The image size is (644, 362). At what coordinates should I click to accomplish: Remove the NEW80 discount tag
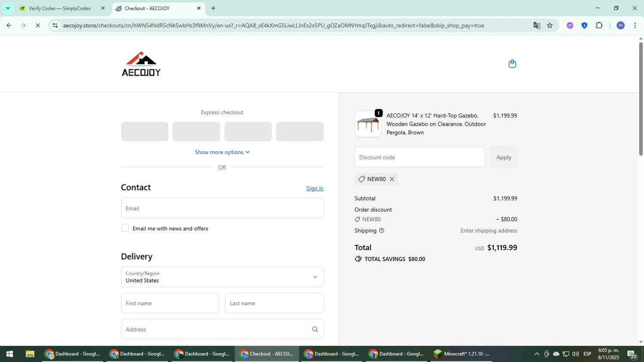click(x=392, y=179)
